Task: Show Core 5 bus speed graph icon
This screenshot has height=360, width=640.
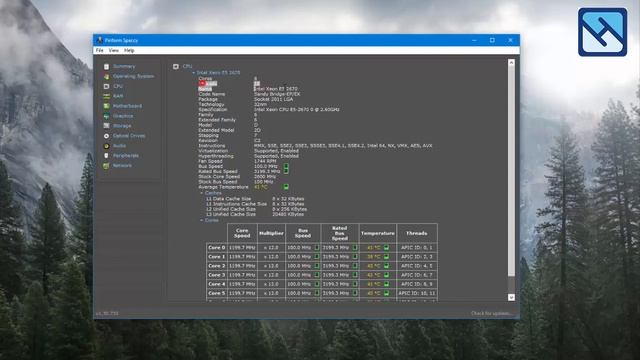Action: tap(316, 293)
